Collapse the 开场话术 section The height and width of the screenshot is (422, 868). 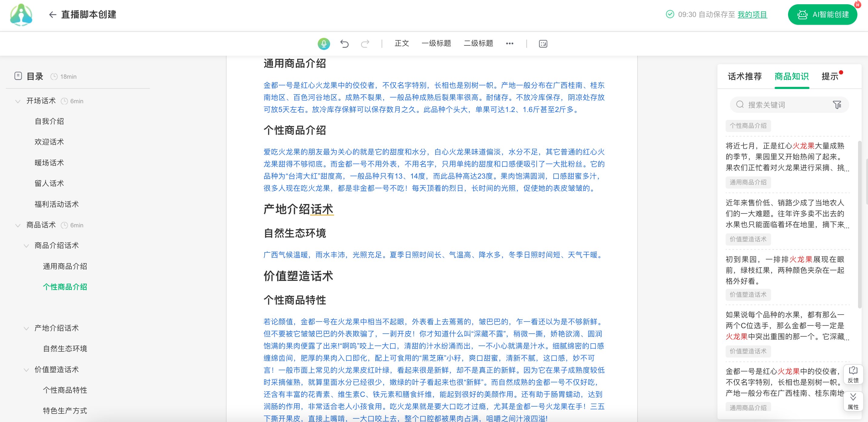coord(18,101)
